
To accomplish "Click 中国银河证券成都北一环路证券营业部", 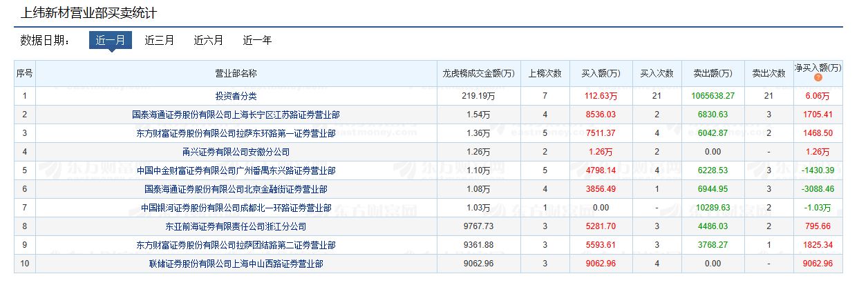I will click(236, 208).
